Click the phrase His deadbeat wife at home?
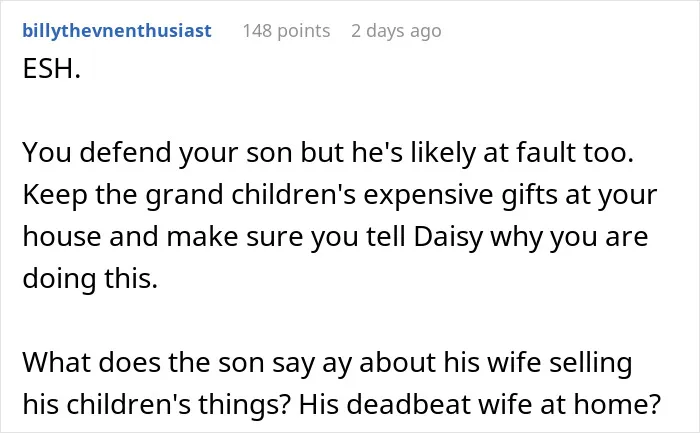The image size is (700, 433). 479,404
